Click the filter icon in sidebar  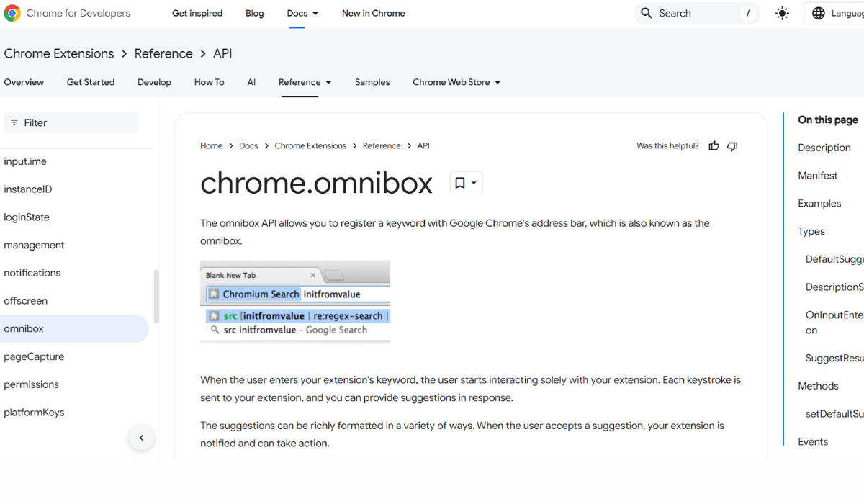coord(14,122)
